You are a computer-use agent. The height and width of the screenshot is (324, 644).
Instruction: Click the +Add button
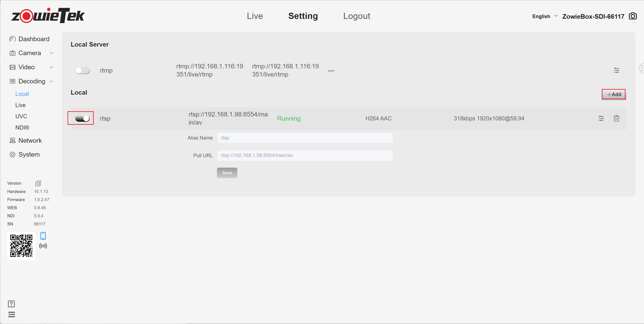click(x=614, y=94)
